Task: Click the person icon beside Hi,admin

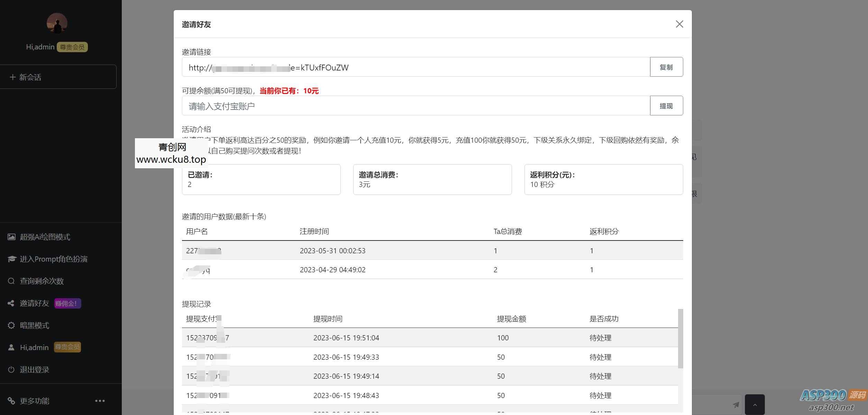Action: pyautogui.click(x=11, y=347)
